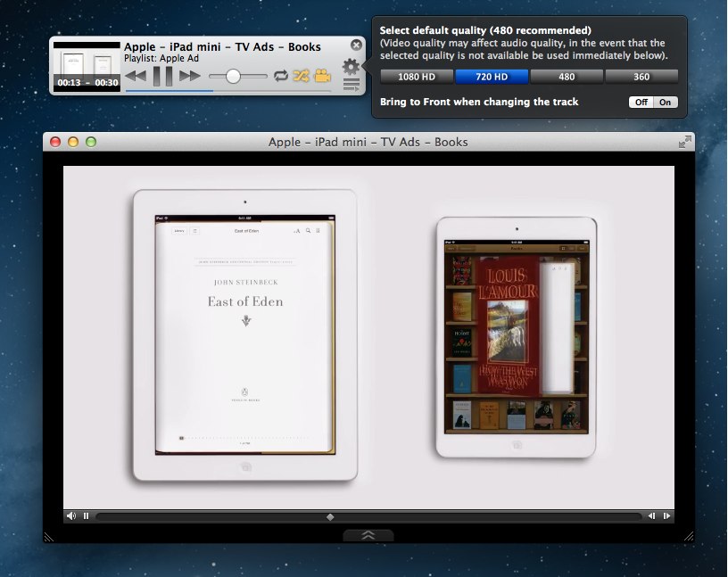
Task: Select 720 HD quality
Action: pyautogui.click(x=492, y=77)
